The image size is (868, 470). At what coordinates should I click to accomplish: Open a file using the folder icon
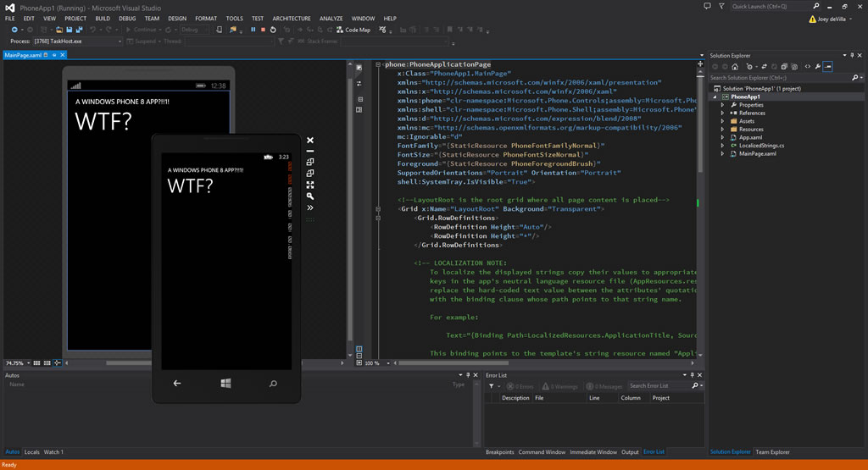coord(58,30)
